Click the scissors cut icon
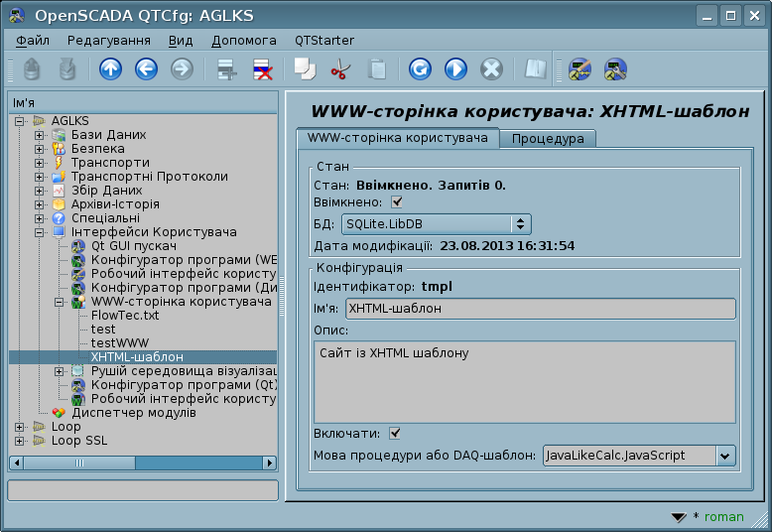 click(340, 68)
